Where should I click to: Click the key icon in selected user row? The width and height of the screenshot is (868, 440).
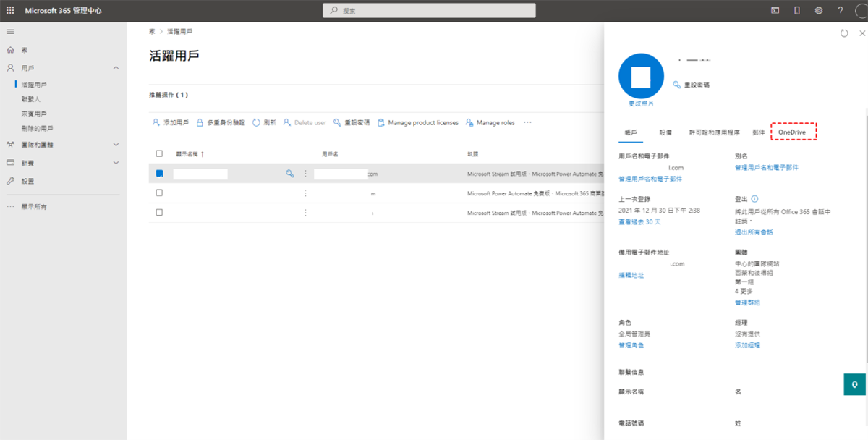[290, 174]
